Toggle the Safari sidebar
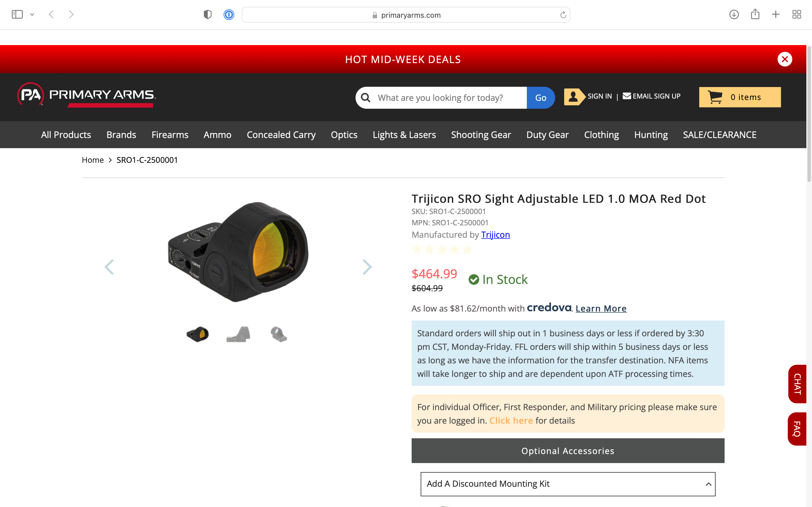This screenshot has width=812, height=507. tap(17, 14)
